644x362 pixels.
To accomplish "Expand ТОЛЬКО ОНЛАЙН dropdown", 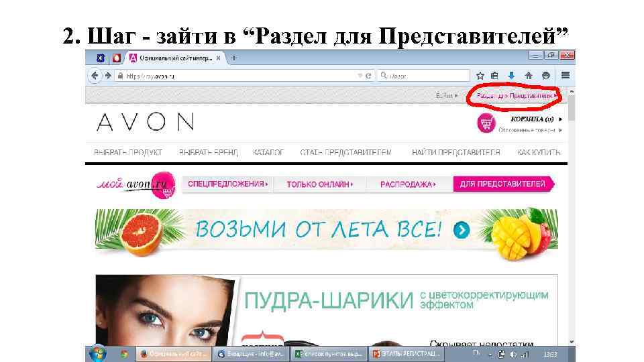I will [319, 184].
